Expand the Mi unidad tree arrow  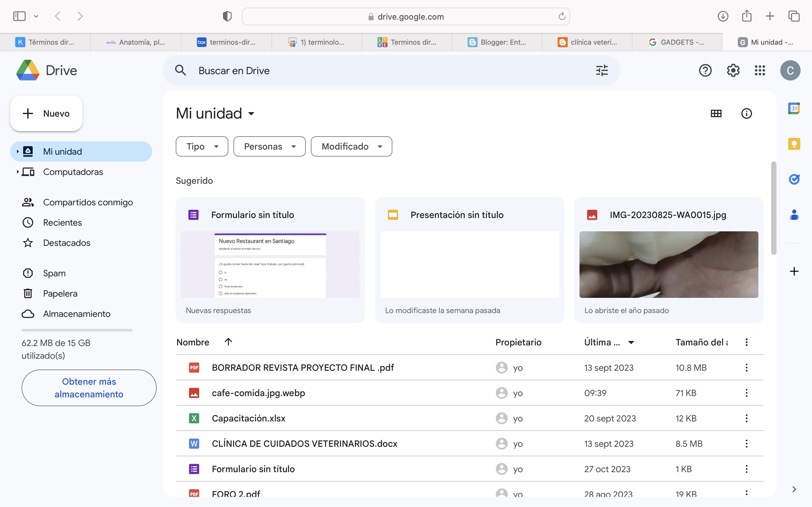click(x=17, y=151)
